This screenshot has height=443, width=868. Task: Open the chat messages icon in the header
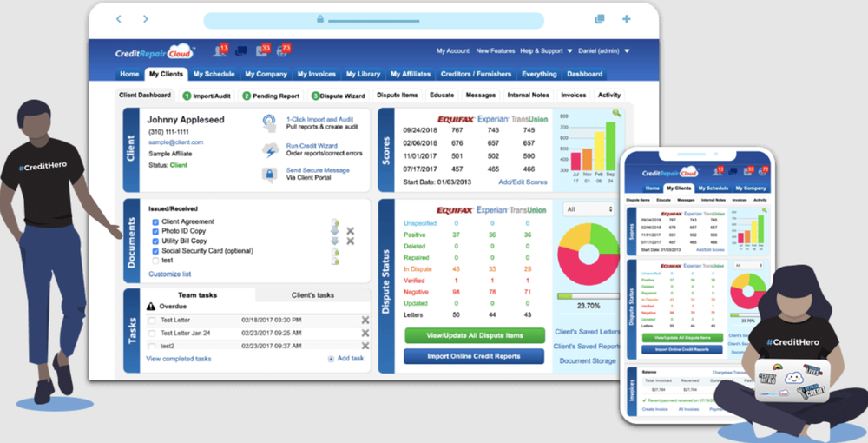[241, 51]
